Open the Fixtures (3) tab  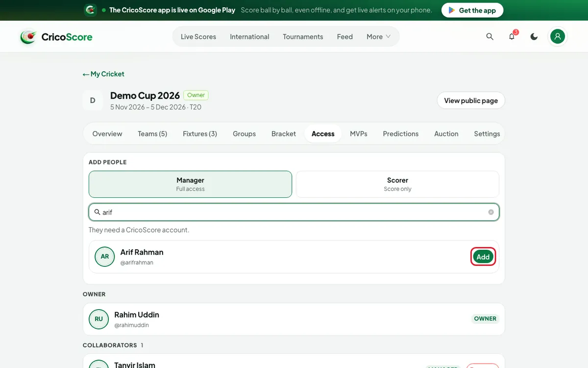[x=200, y=133]
